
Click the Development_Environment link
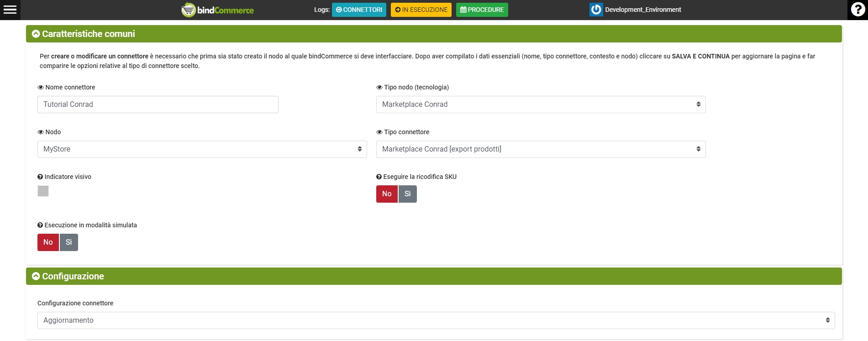[x=643, y=10]
